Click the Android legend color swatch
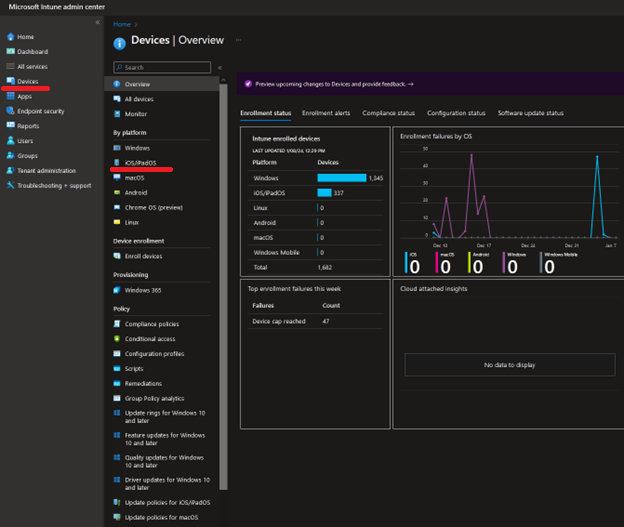 [x=469, y=263]
